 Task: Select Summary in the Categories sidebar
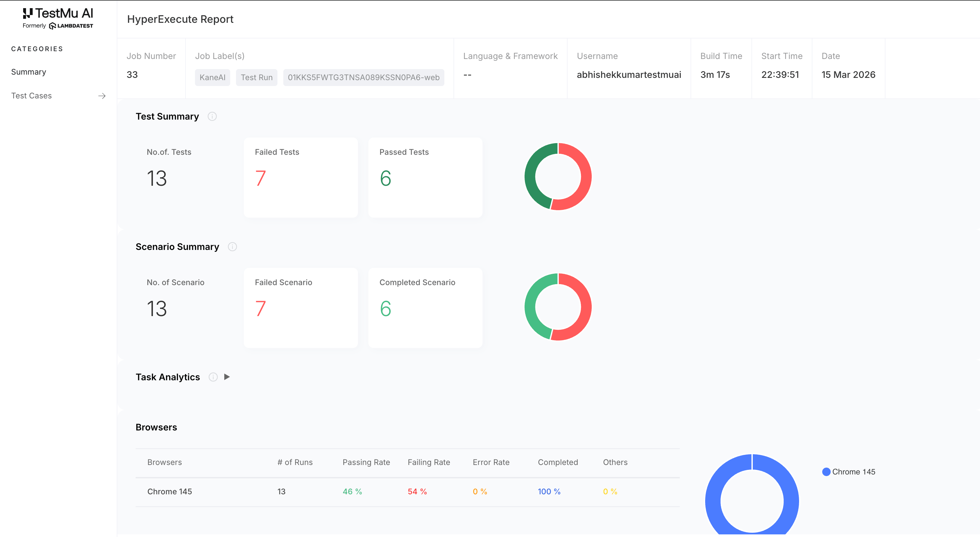[x=29, y=72]
